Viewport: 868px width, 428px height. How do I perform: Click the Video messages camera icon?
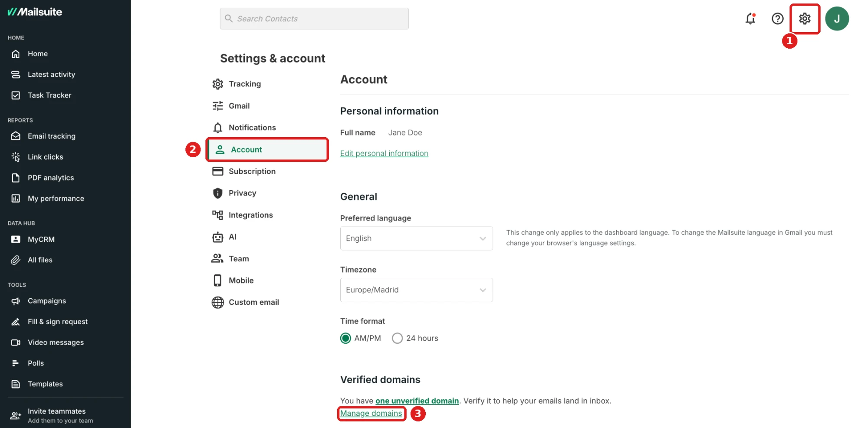pyautogui.click(x=16, y=342)
